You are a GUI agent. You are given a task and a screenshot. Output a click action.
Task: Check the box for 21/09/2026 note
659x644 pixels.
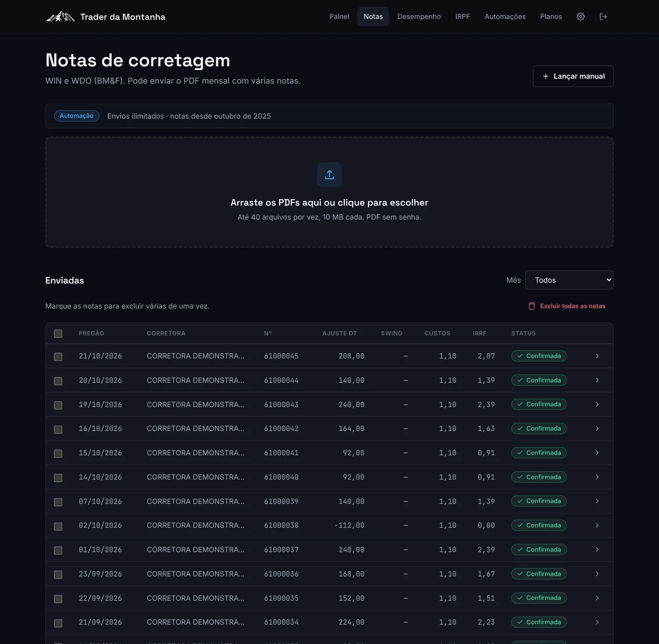(x=58, y=623)
